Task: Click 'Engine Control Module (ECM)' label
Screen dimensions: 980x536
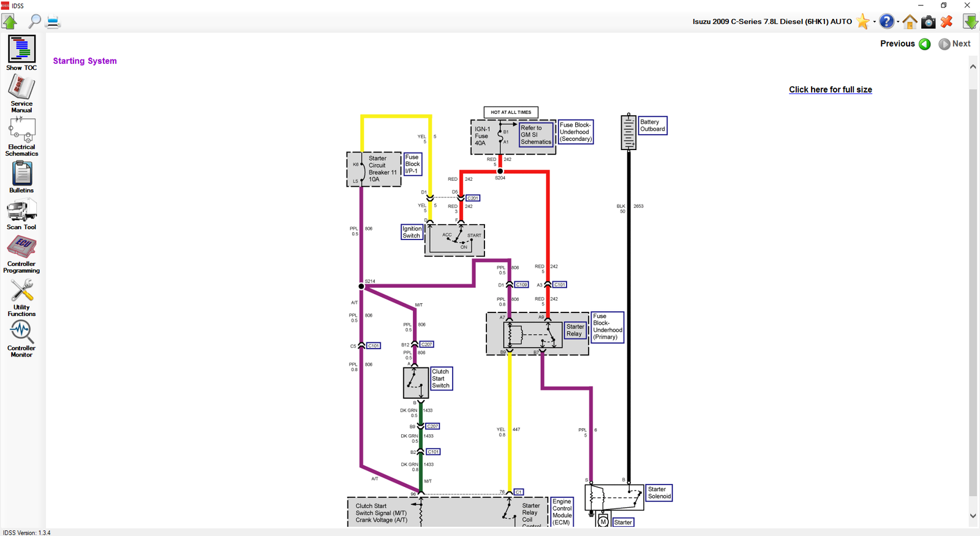Action: [x=562, y=512]
